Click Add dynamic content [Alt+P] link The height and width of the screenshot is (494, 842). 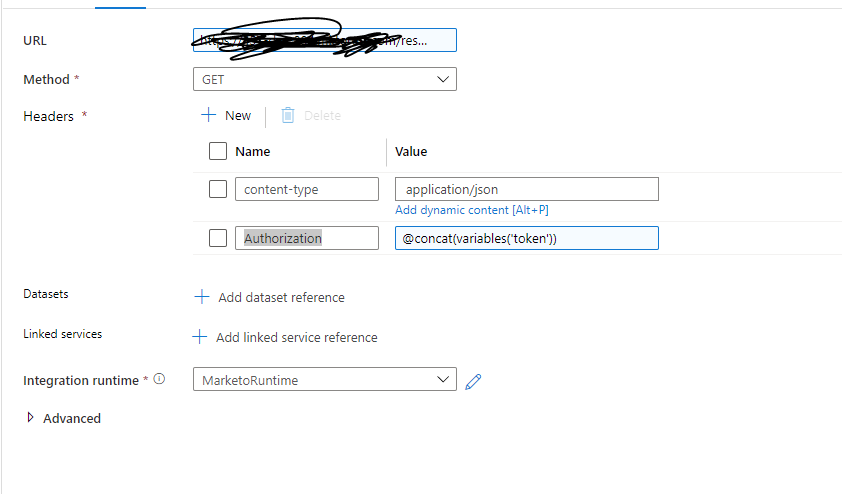pyautogui.click(x=472, y=210)
